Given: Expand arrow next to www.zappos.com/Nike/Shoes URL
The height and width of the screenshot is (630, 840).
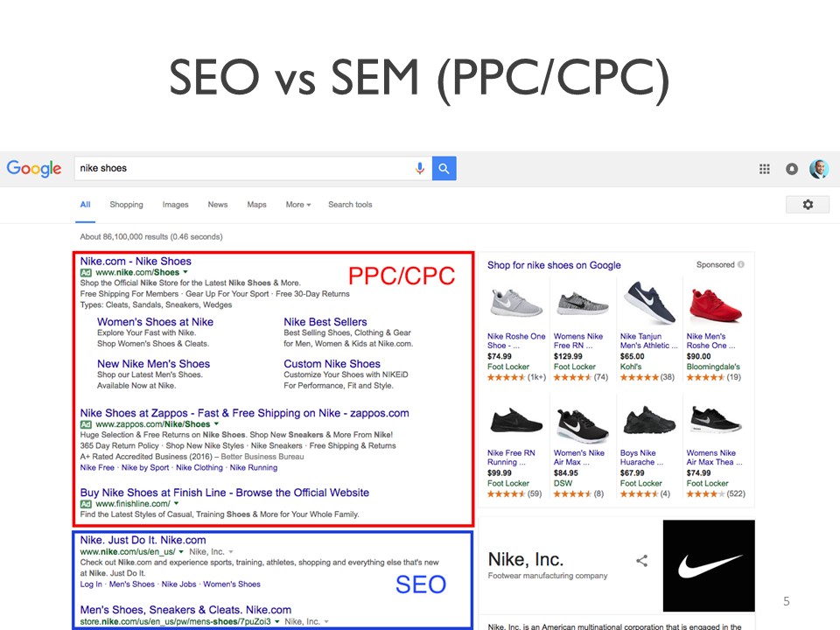Looking at the screenshot, I should coord(216,423).
